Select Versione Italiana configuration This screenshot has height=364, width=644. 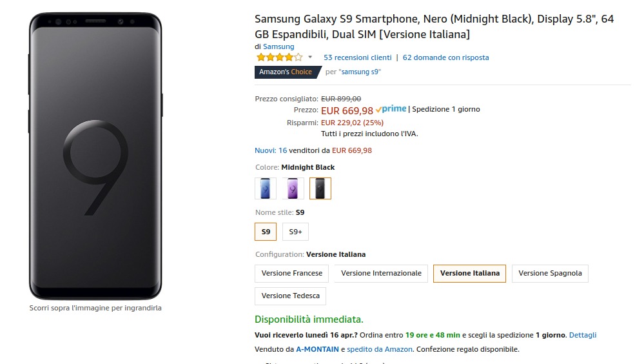tap(470, 273)
